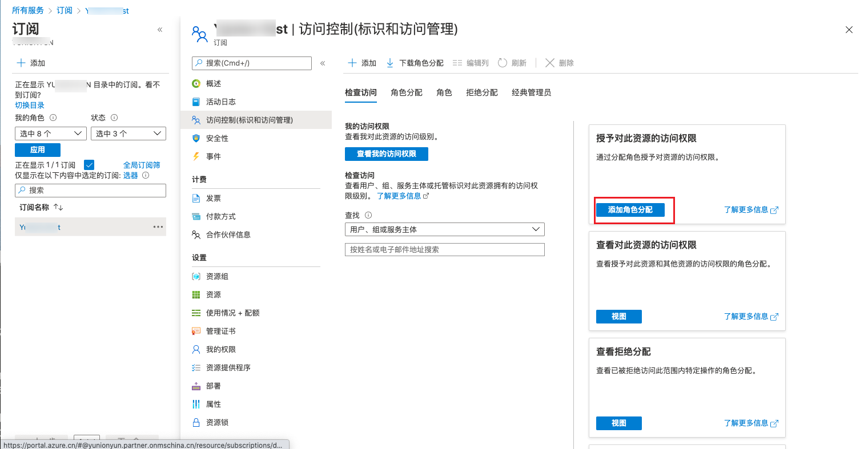Open 活动日志 icon in sidebar
This screenshot has width=868, height=449.
click(196, 102)
